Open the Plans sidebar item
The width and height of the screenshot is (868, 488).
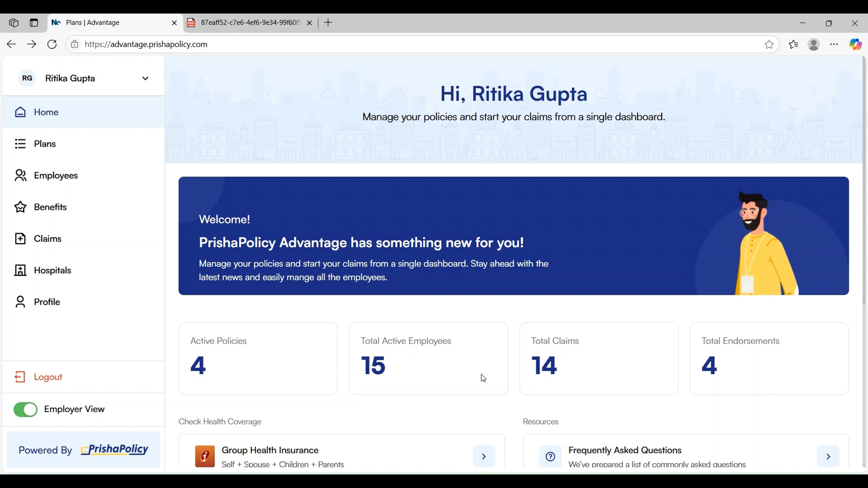[83, 144]
